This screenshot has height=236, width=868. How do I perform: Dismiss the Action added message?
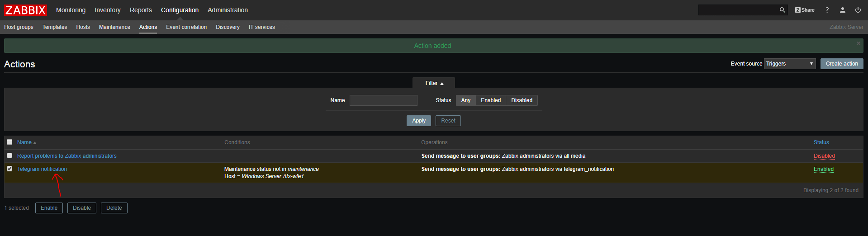[858, 43]
